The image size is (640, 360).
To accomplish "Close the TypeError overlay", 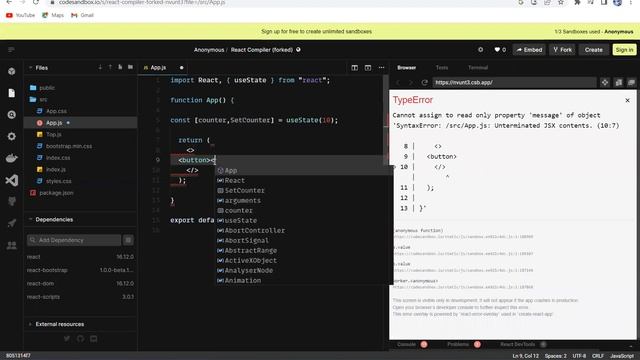I will pos(627,100).
